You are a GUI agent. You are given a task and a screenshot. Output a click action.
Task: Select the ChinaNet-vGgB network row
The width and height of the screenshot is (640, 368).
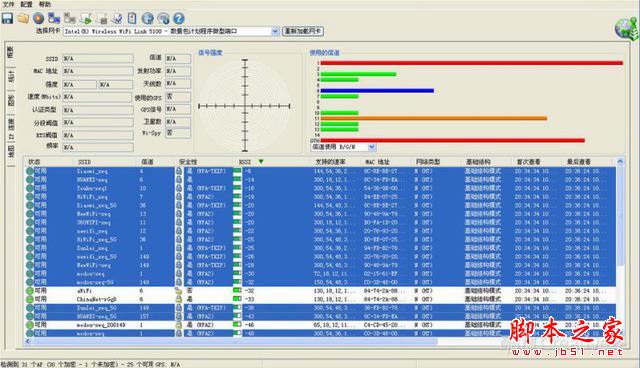(x=320, y=299)
